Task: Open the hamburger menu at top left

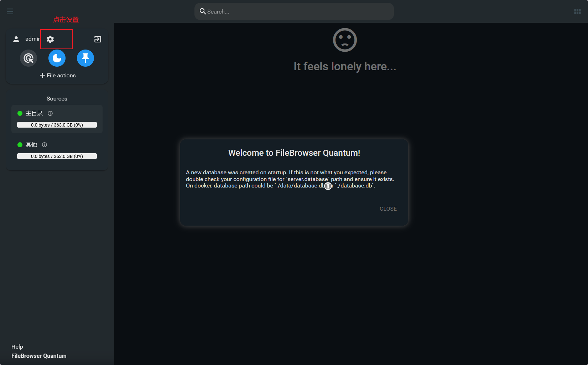Action: [x=10, y=11]
